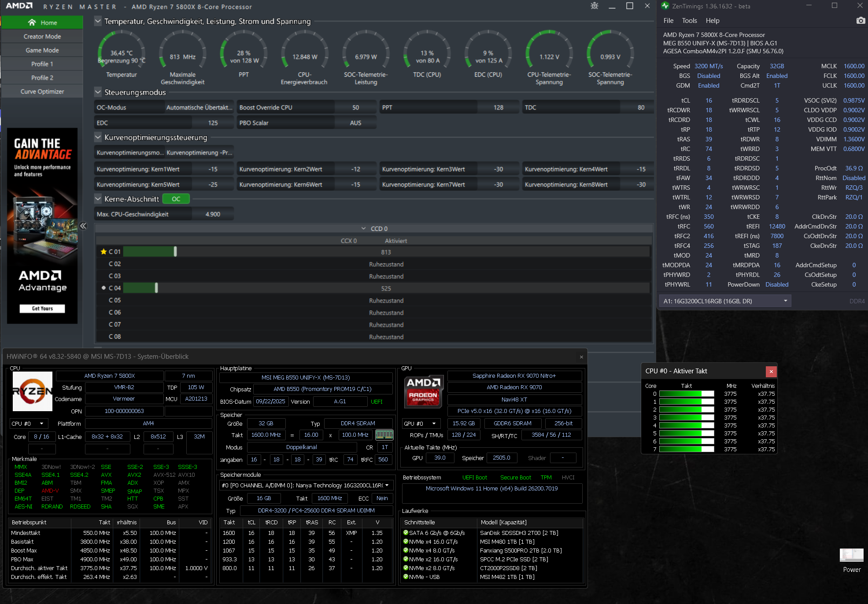
Task: Click the memory module chip icon in HWiNFO
Action: [384, 435]
